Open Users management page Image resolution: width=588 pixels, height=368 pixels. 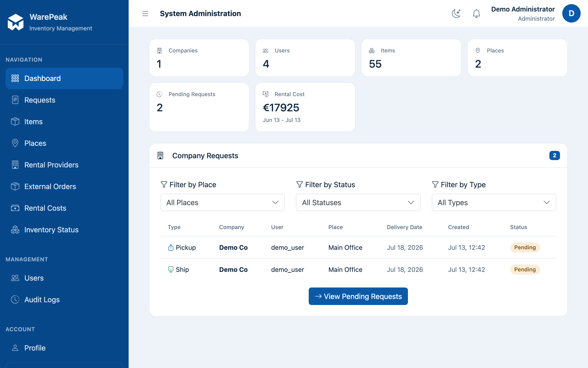pos(64,278)
